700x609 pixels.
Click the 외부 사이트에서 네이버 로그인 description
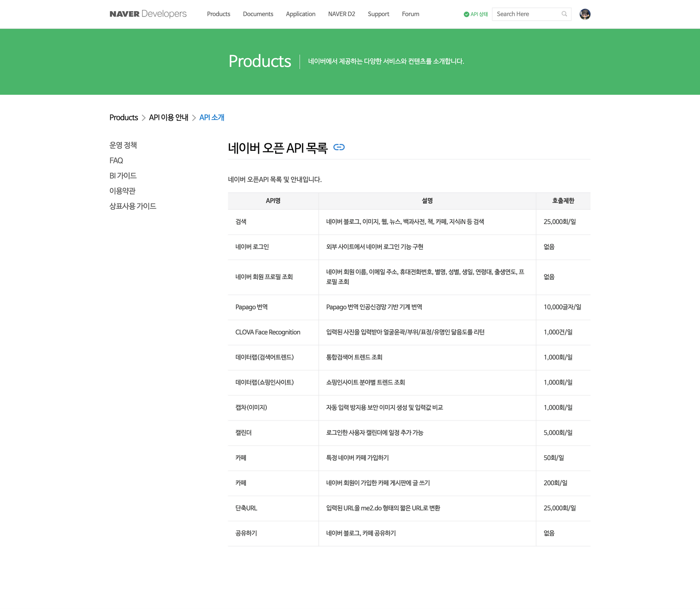[x=375, y=247]
